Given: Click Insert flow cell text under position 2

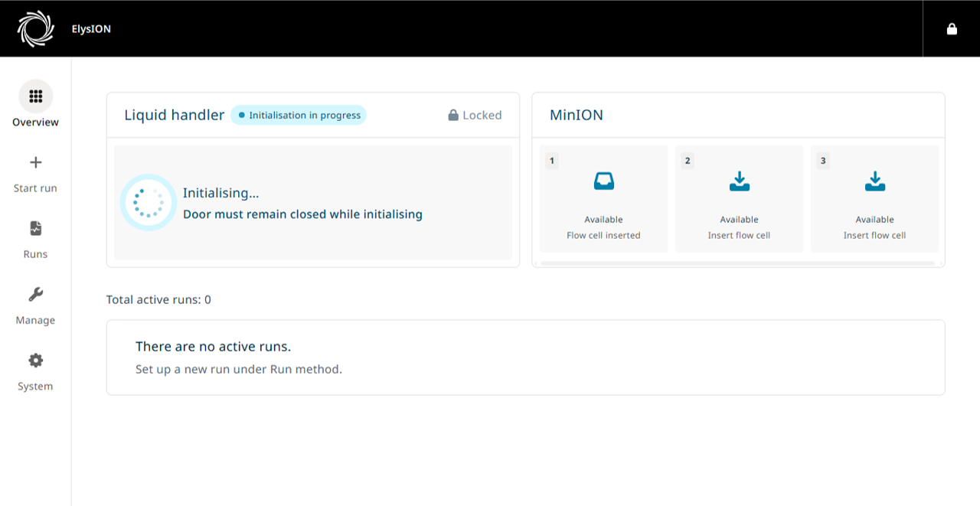Looking at the screenshot, I should point(739,235).
